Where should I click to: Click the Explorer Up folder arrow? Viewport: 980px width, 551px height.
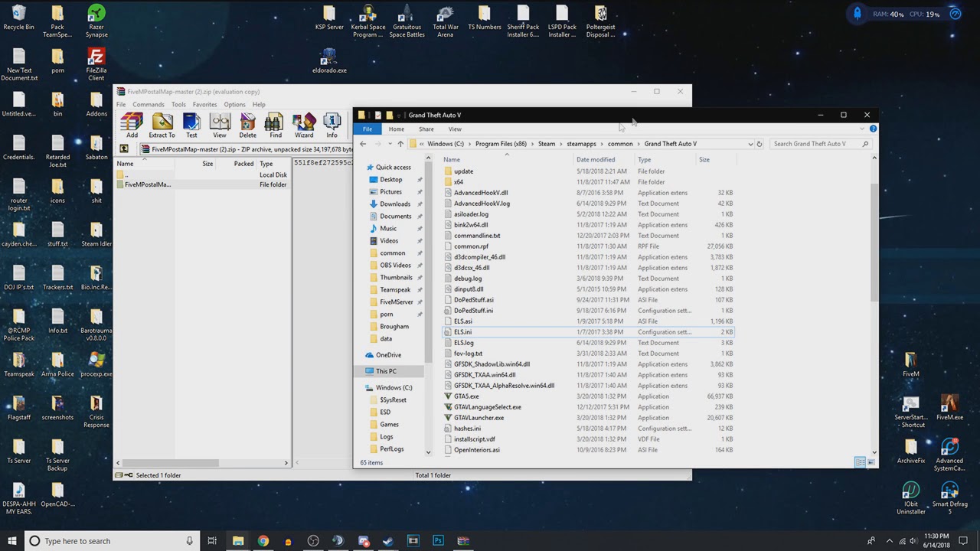400,144
